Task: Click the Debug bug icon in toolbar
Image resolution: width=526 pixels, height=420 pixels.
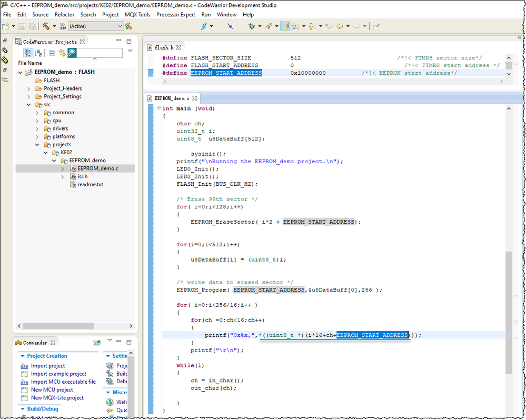Action: click(252, 26)
